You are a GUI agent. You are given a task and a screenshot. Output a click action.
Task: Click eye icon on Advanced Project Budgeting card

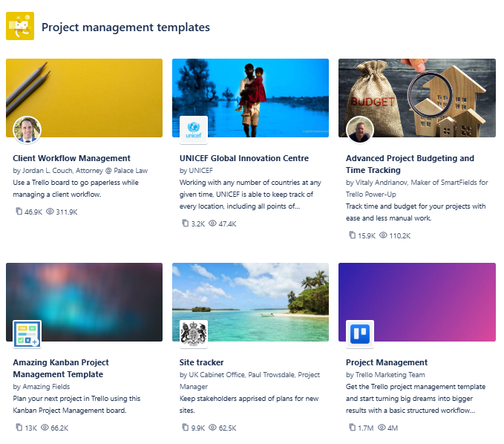(x=383, y=235)
